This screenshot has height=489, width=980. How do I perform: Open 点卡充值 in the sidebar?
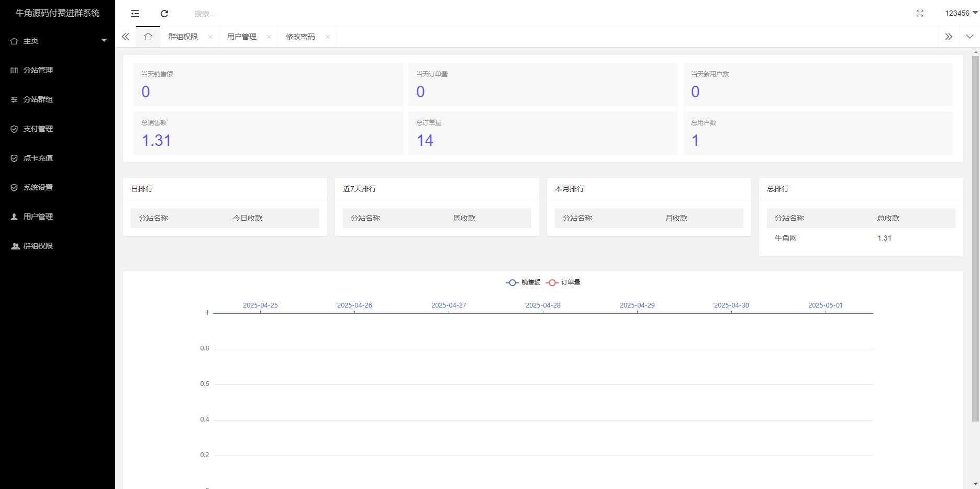click(58, 158)
